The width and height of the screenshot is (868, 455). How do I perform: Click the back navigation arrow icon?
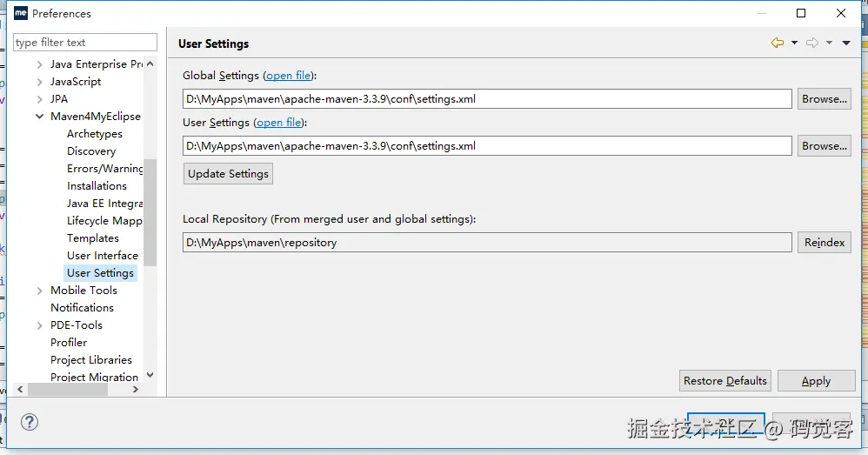778,43
